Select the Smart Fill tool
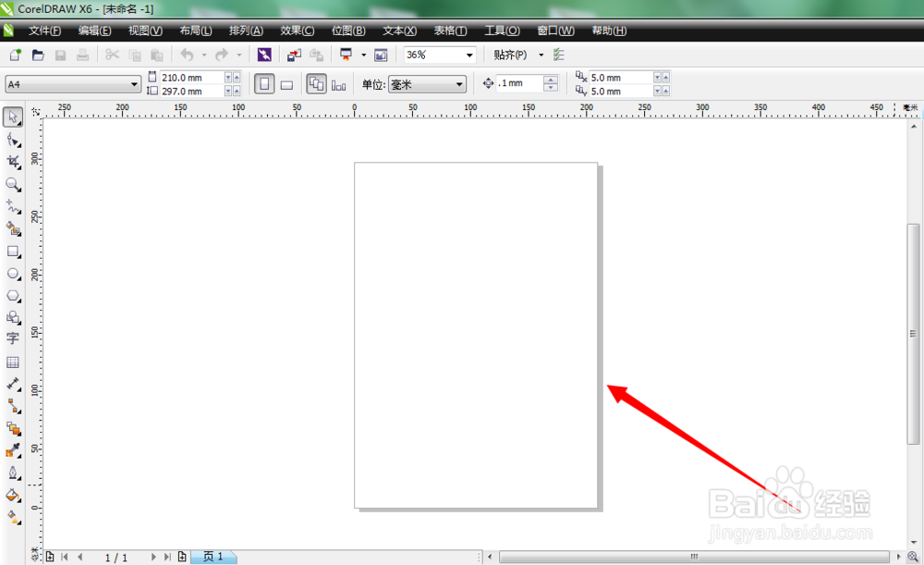Screen dimensions: 924x565 pos(13,228)
